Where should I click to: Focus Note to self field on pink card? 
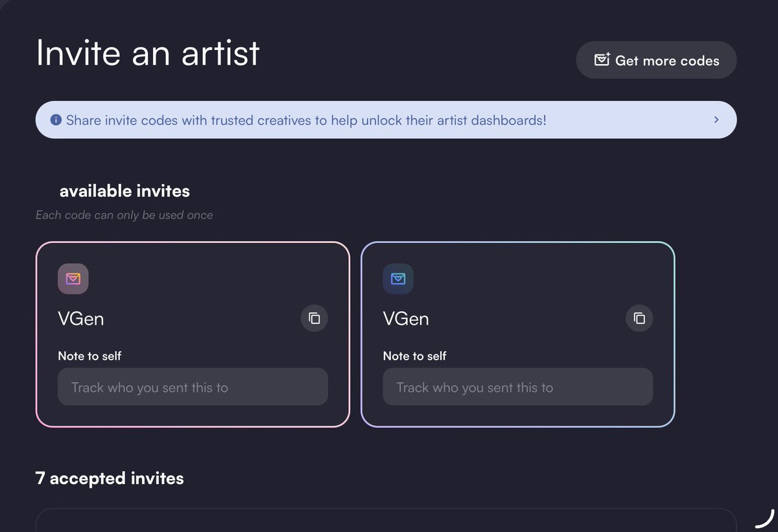tap(193, 387)
